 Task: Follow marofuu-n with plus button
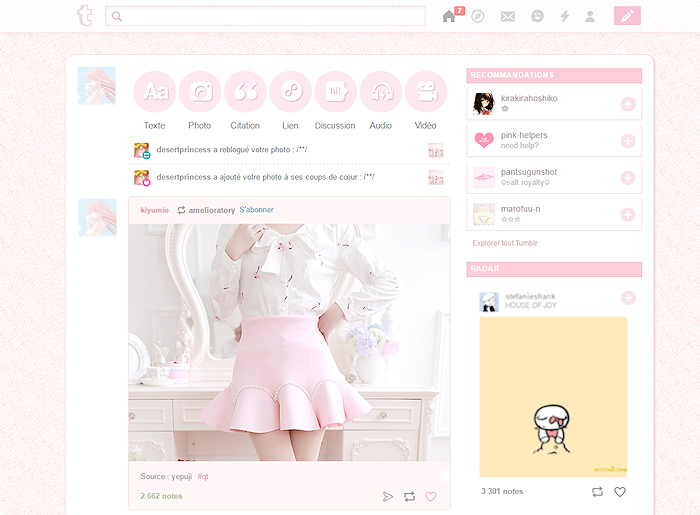628,215
